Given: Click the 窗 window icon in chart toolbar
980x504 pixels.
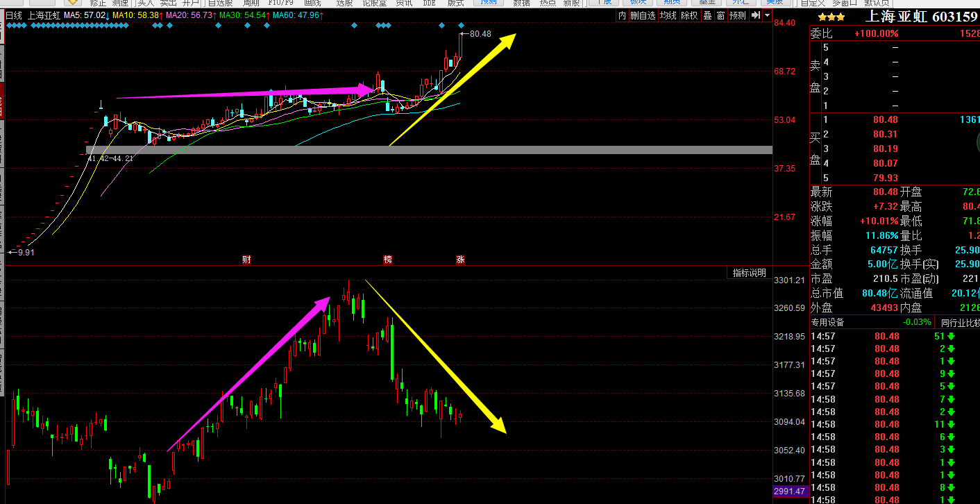Looking at the screenshot, I should [720, 15].
